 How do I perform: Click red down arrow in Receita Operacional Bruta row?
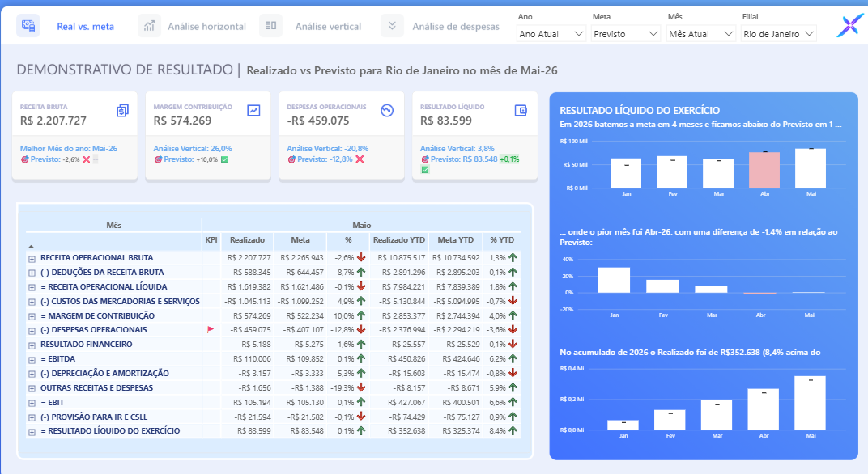click(x=361, y=257)
